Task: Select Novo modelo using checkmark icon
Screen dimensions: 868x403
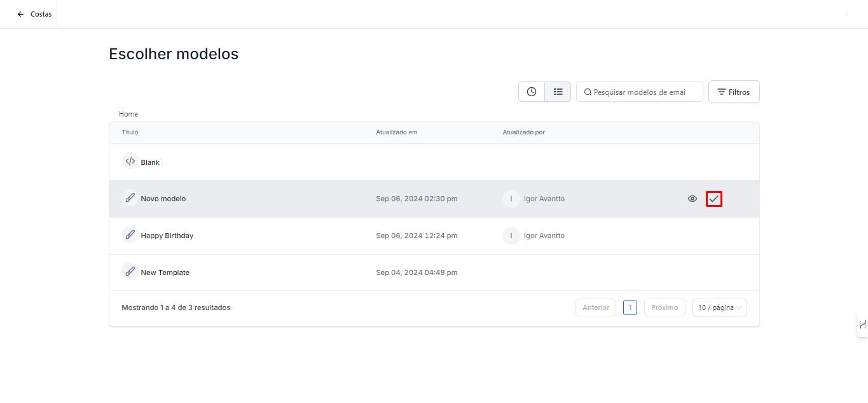Action: coord(714,199)
